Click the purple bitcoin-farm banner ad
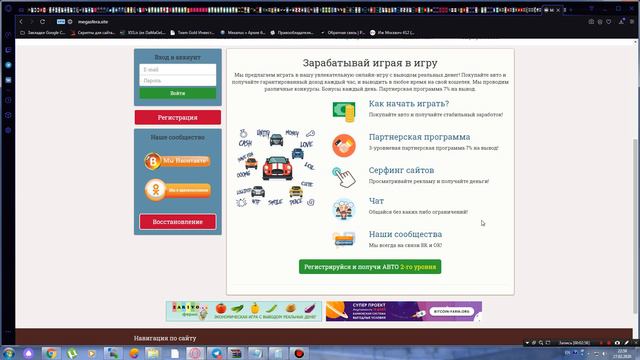 pos(404,311)
